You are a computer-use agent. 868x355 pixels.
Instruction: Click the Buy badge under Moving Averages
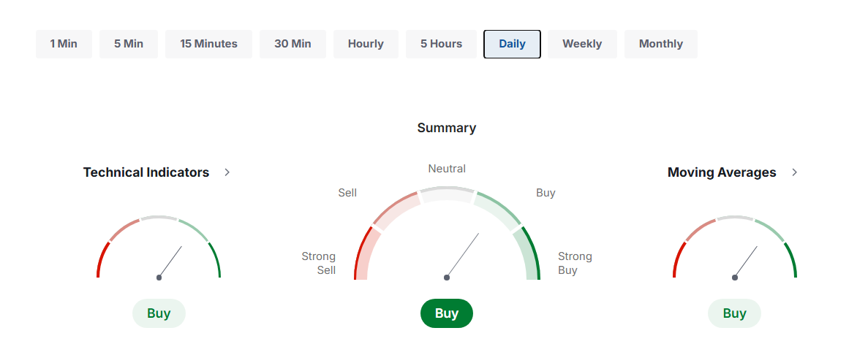pyautogui.click(x=734, y=313)
